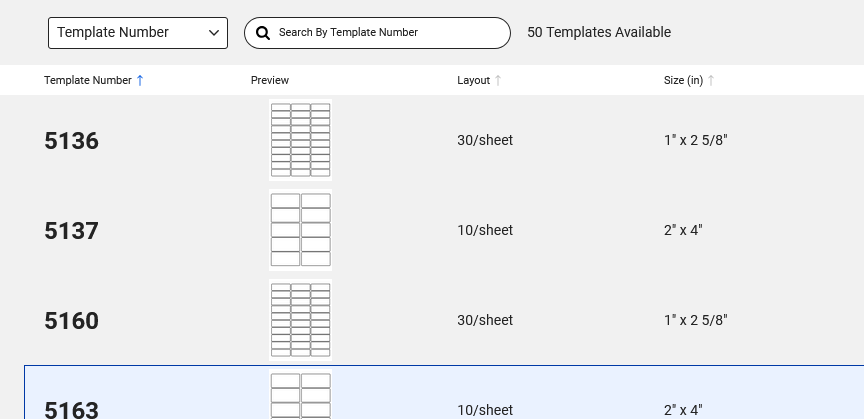Click the 30/sheet layout of template 5160
This screenshot has height=419, width=864.
(x=485, y=320)
